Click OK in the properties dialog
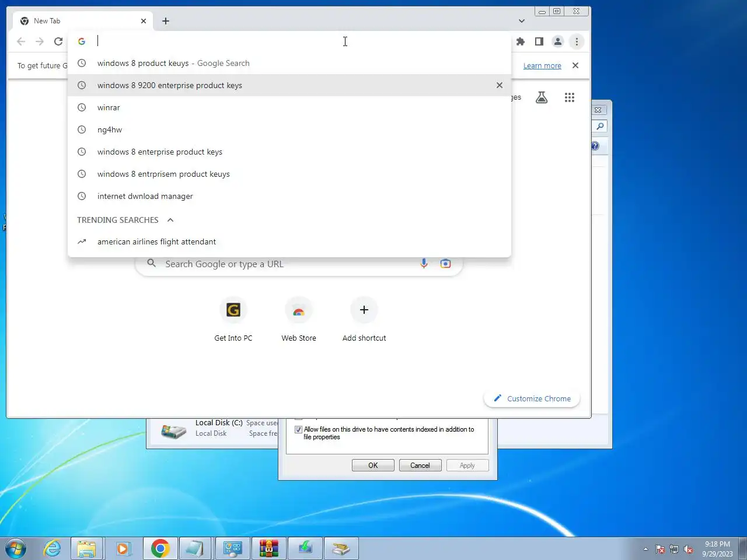 (373, 466)
